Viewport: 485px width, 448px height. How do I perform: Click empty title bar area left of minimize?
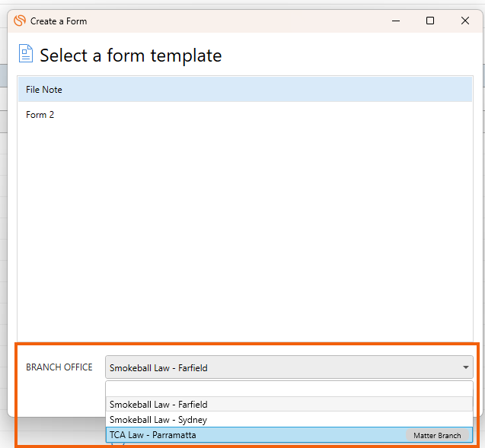click(235, 21)
